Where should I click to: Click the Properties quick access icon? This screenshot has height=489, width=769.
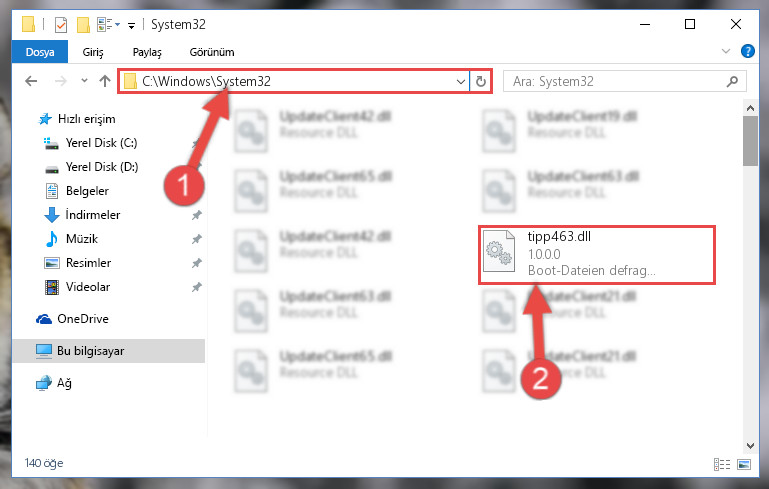pos(61,25)
